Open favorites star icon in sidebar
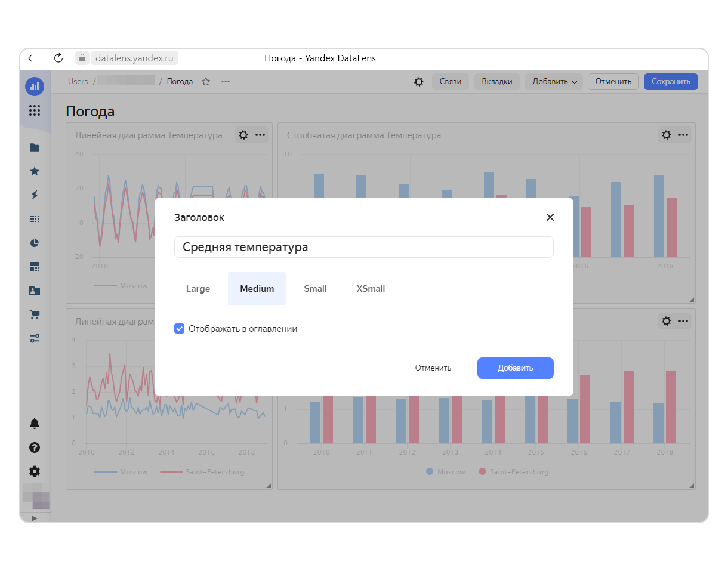The height and width of the screenshot is (571, 728). (x=35, y=171)
